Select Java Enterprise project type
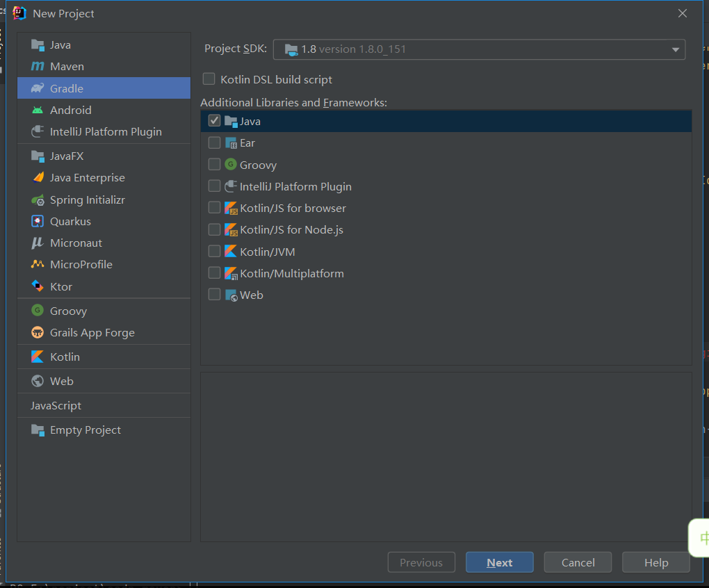The height and width of the screenshot is (588, 709). coord(104,178)
